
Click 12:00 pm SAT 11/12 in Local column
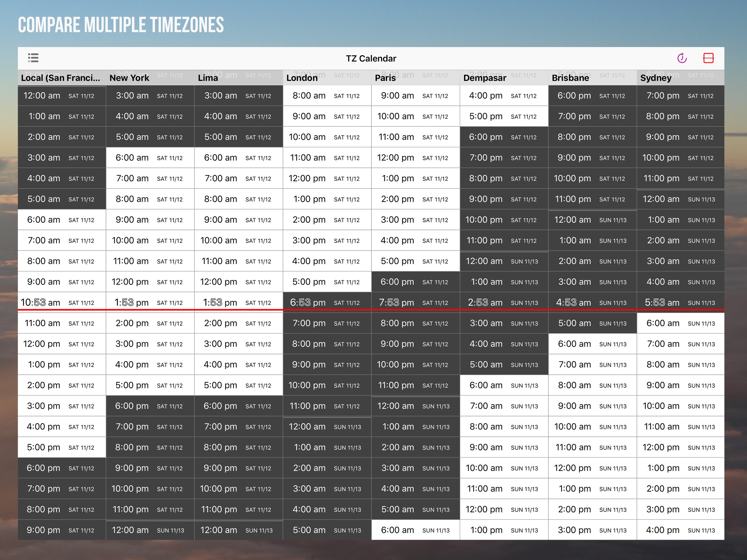(x=62, y=344)
